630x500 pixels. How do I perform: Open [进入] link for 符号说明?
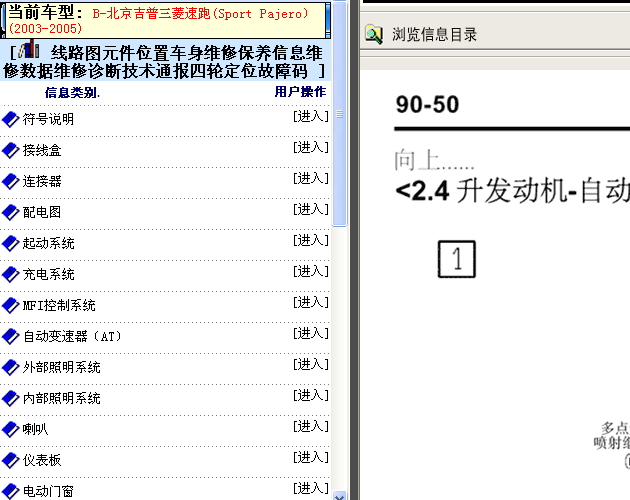tap(311, 116)
